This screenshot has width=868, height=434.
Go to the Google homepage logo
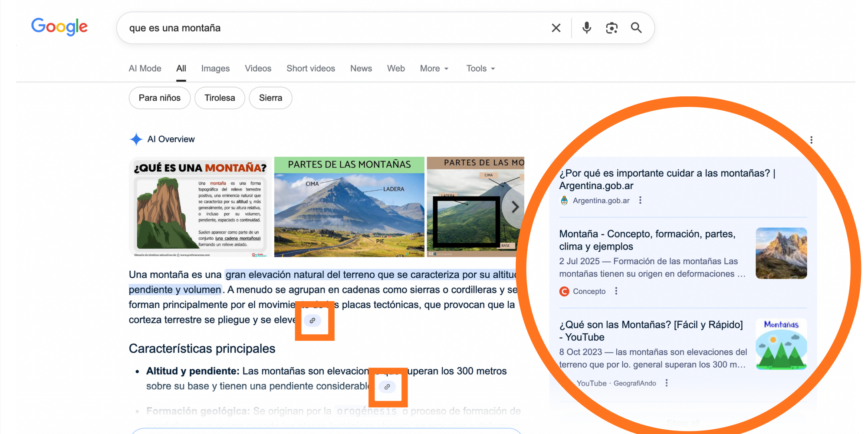[x=59, y=27]
